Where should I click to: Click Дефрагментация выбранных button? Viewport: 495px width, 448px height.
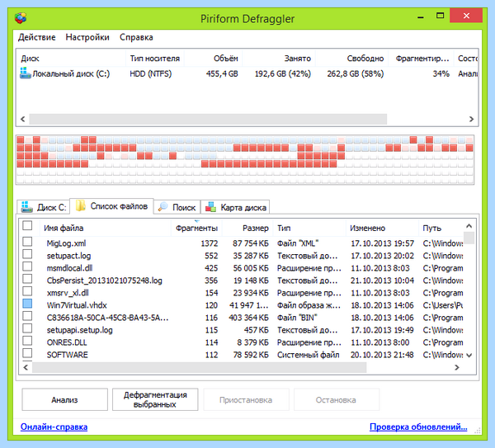coord(155,399)
